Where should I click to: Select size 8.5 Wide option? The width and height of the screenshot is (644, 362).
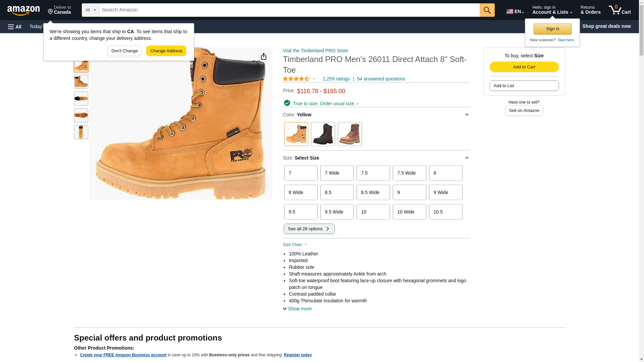point(373,192)
